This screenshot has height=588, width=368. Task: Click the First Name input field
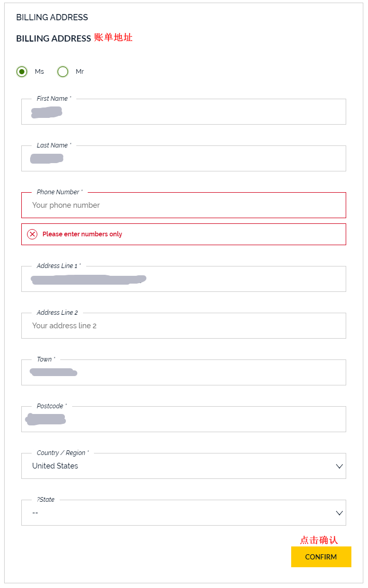click(183, 112)
